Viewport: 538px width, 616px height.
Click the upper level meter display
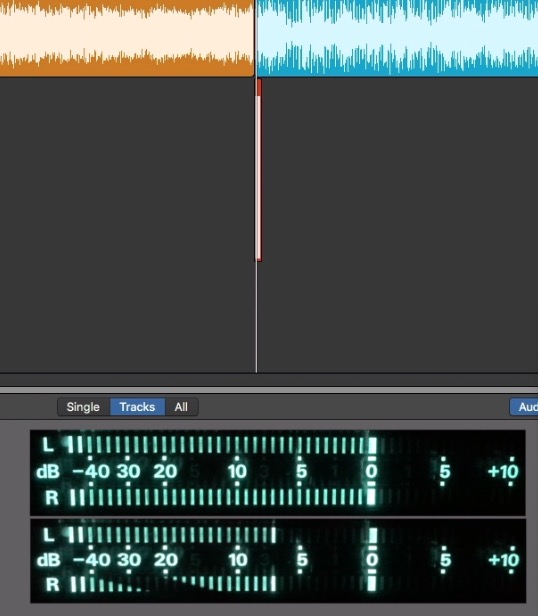click(x=278, y=473)
